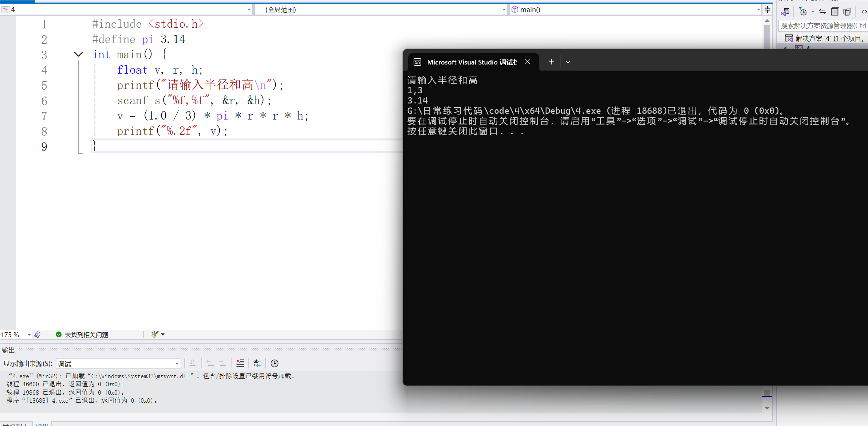This screenshot has width=868, height=426.
Task: Toggle word wrap in output panel
Action: pyautogui.click(x=257, y=363)
